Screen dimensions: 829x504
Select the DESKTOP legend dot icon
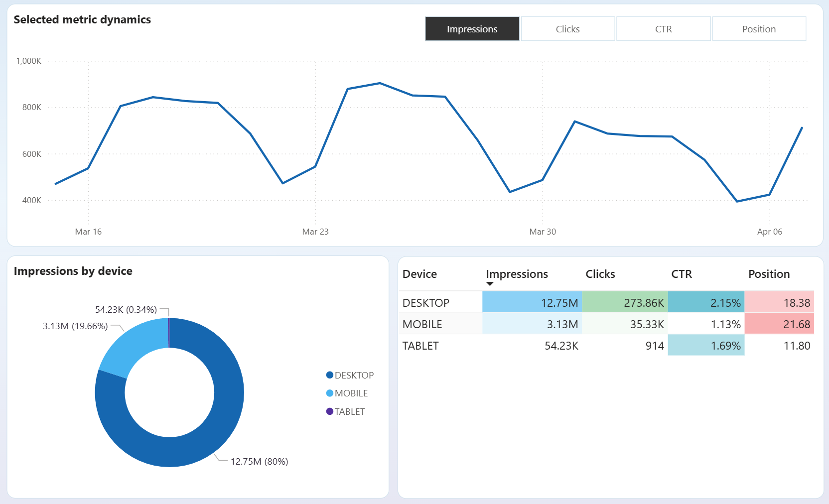[x=329, y=375]
